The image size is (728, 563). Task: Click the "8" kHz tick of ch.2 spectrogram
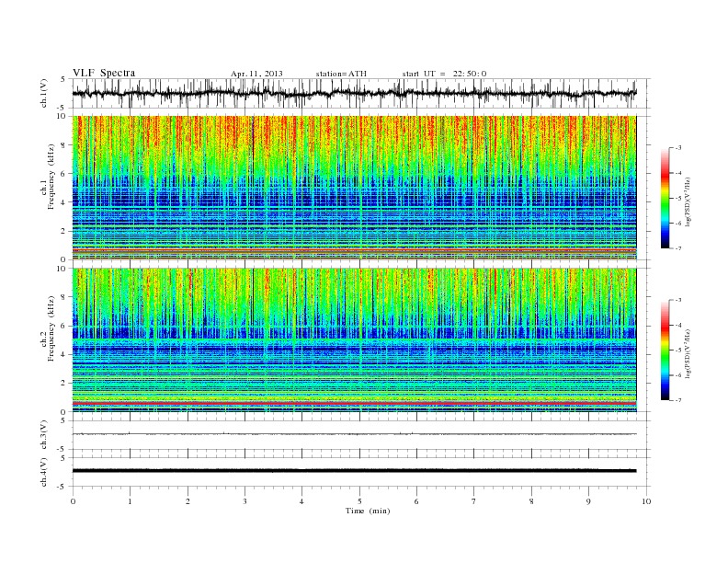(63, 297)
